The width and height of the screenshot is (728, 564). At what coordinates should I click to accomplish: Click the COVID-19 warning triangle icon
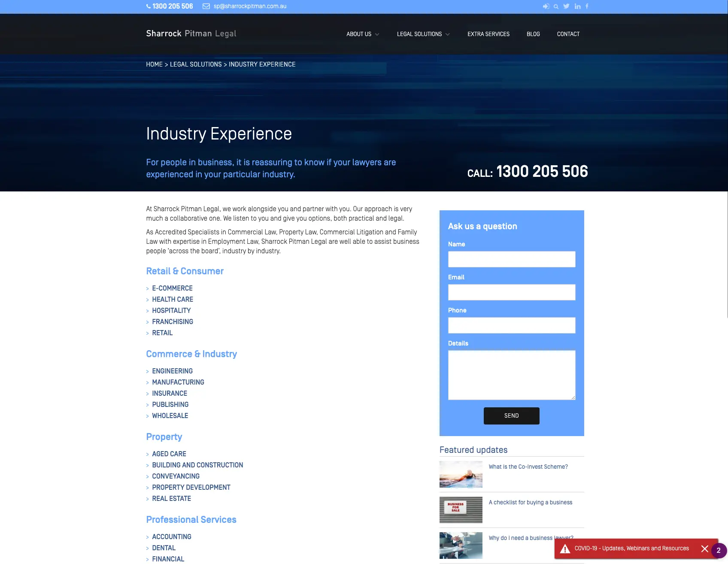point(565,549)
